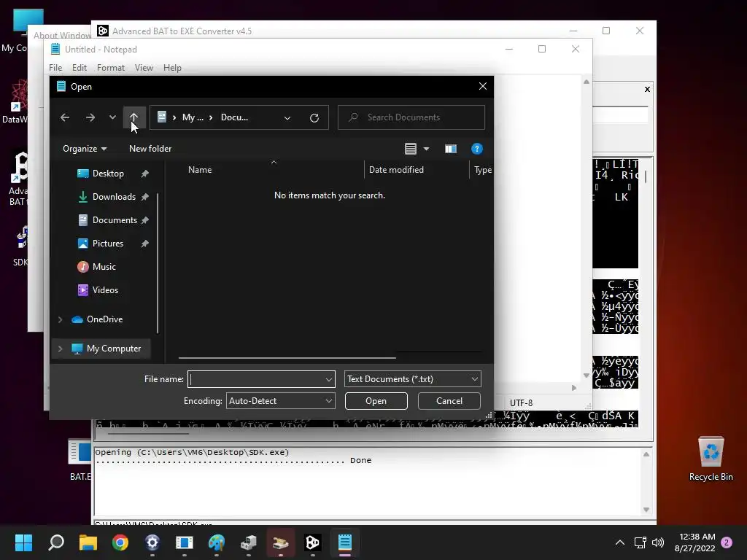Image resolution: width=747 pixels, height=560 pixels.
Task: Select Desktop in quick access
Action: pos(108,174)
